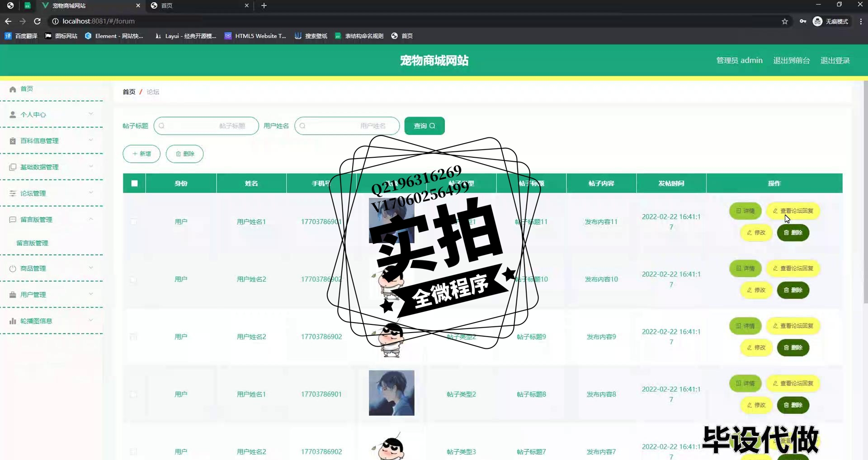Screen dimensions: 868x460
Task: Expand the 用户管理 menu chevron
Action: pos(91,294)
